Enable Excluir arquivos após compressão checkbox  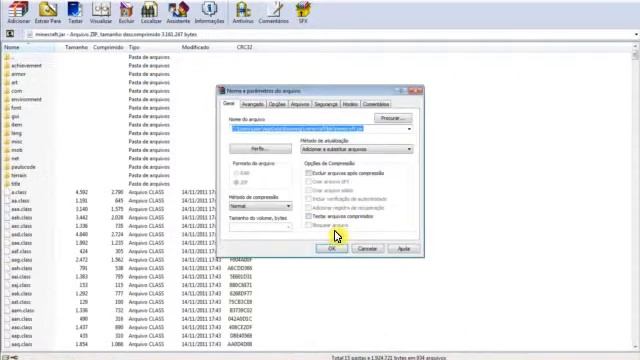point(309,173)
